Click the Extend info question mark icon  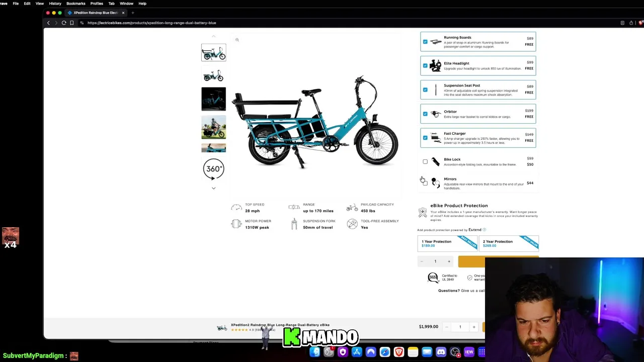click(485, 230)
